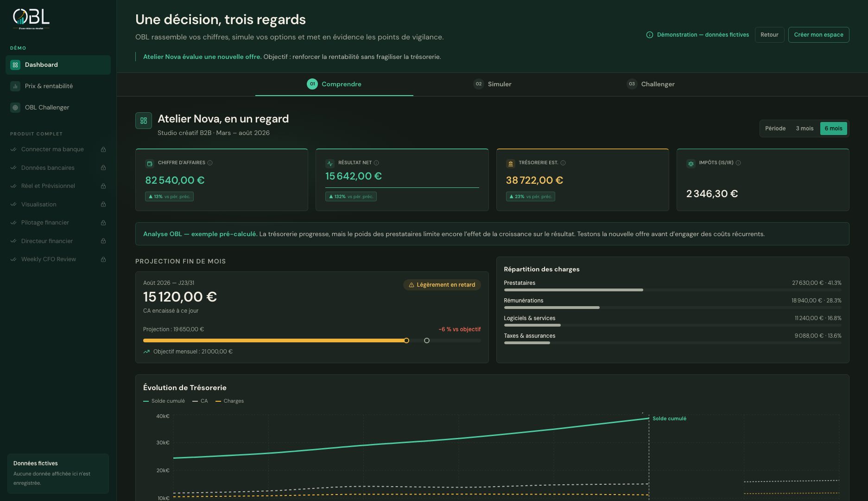
Task: Click info icon next to Trésorerie est.
Action: tap(563, 163)
